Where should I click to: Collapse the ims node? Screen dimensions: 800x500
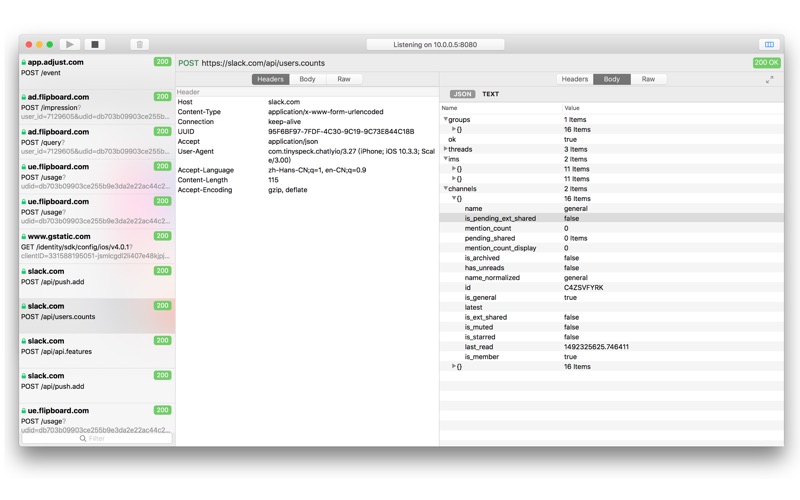tap(445, 159)
